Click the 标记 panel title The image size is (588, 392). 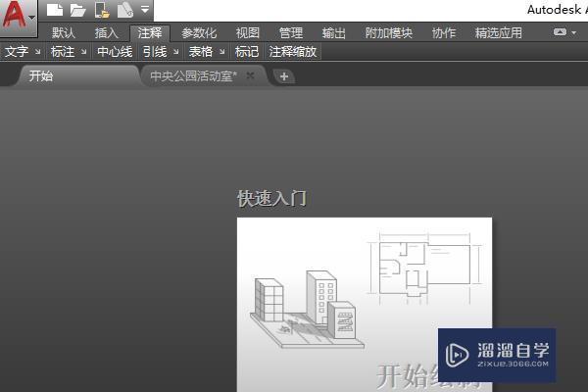point(247,52)
